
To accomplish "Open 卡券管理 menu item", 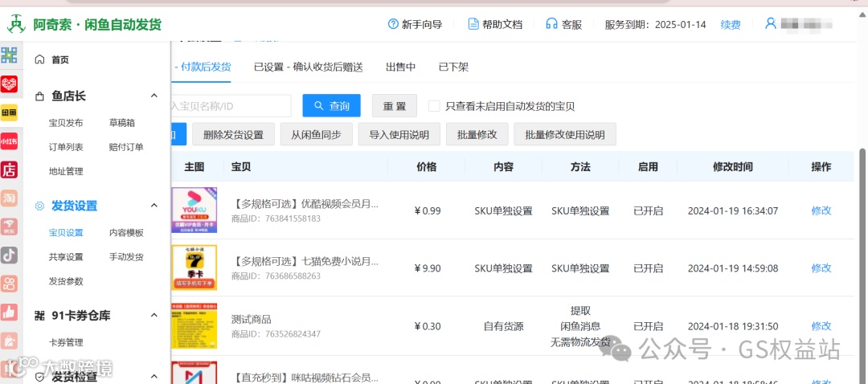I will coord(66,342).
